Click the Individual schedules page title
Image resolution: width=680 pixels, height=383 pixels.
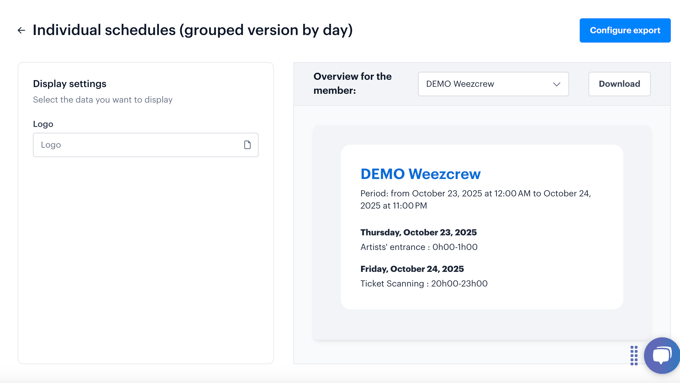pos(193,30)
